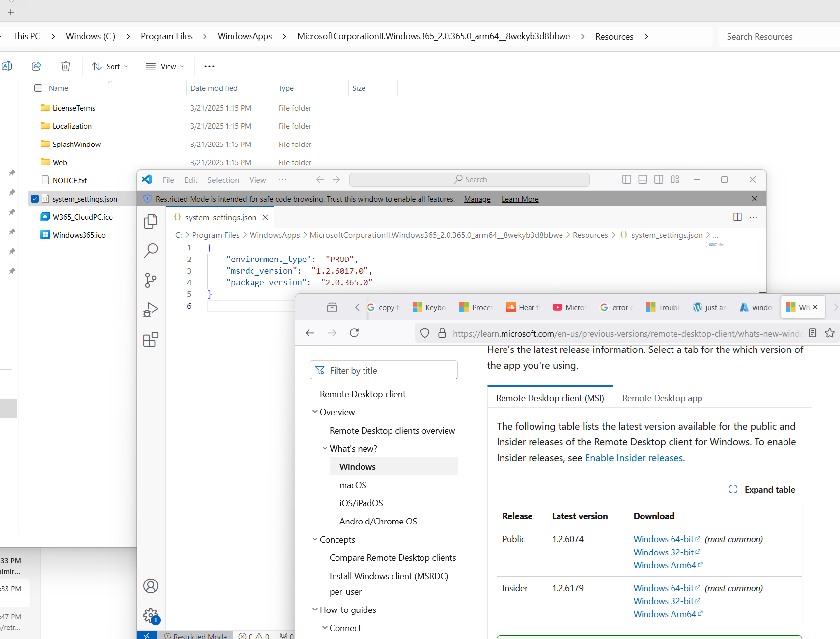Open the browser tab overview icon
Viewport: 840px width, 639px height.
(x=332, y=307)
